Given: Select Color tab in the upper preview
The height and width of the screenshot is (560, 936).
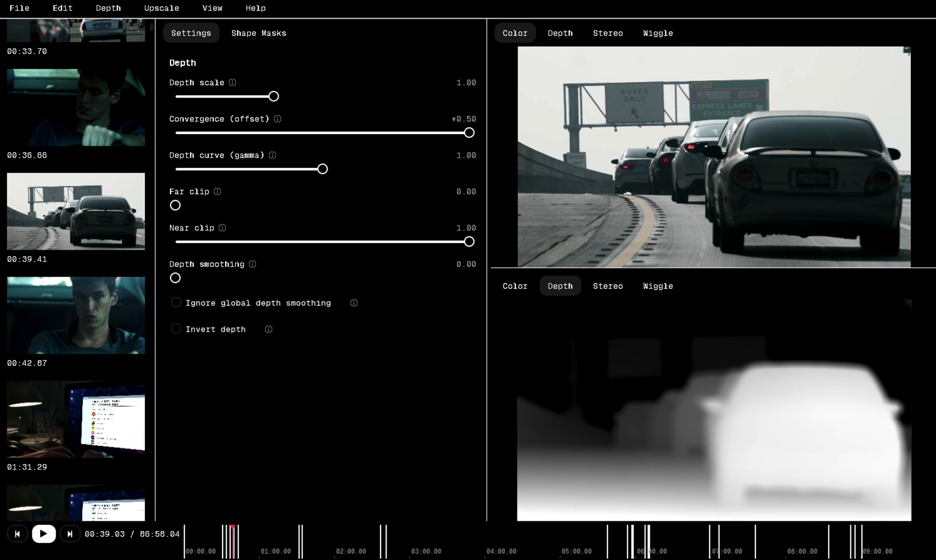Looking at the screenshot, I should coord(515,33).
